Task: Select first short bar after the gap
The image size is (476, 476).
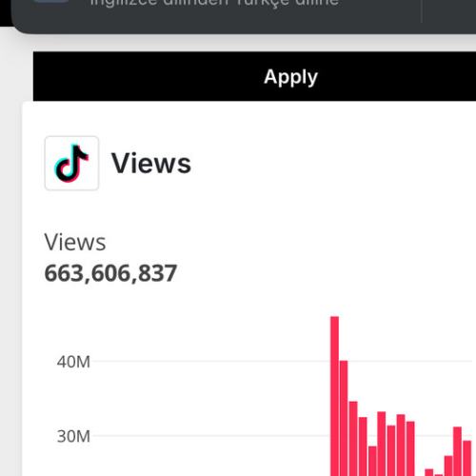Action: (429, 472)
